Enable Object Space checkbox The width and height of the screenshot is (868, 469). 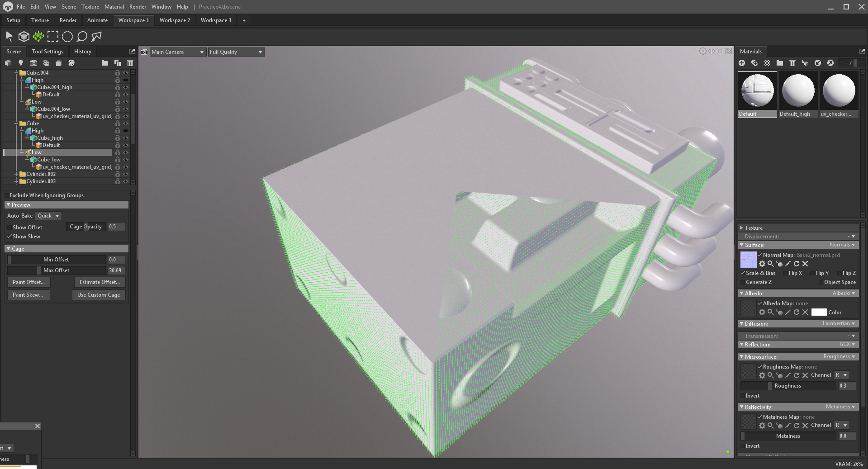tap(821, 282)
